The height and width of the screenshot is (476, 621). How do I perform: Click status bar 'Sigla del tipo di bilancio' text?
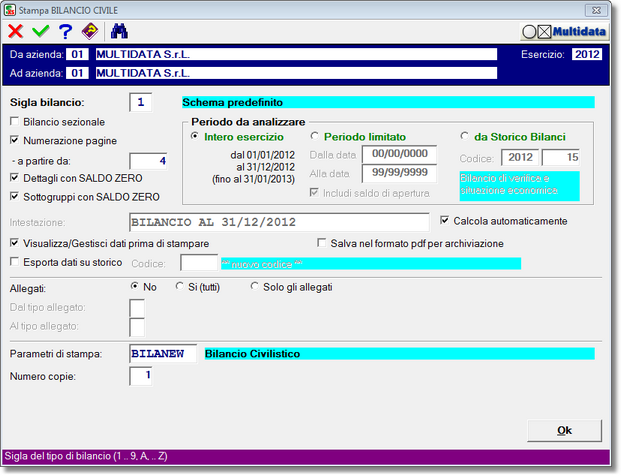(86, 456)
